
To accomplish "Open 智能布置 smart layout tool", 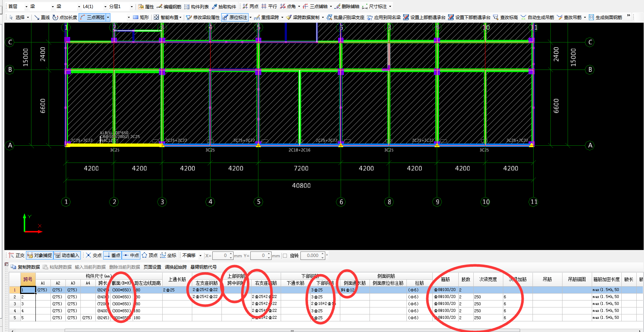I will [x=166, y=17].
